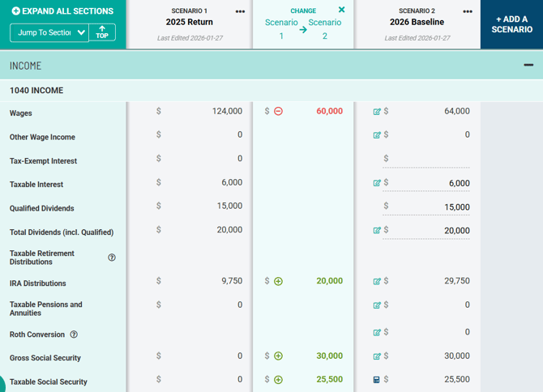
Task: Collapse the Income section
Action: coord(528,65)
